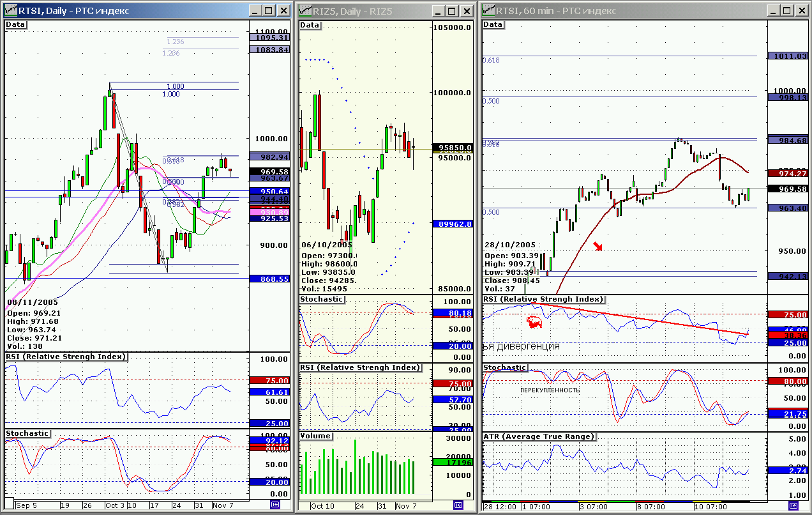812x515 pixels.
Task: Select the ATR (Average True Range) panel label
Action: [x=539, y=436]
